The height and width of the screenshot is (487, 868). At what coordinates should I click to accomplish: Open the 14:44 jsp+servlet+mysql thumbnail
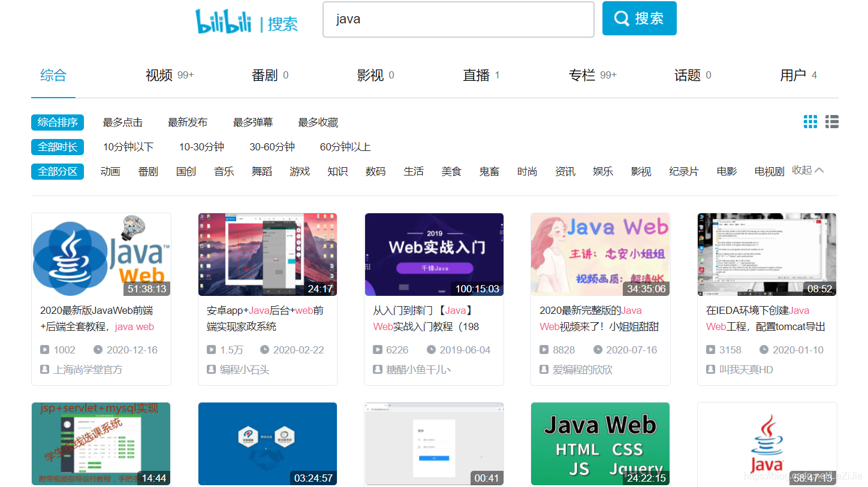click(x=101, y=444)
